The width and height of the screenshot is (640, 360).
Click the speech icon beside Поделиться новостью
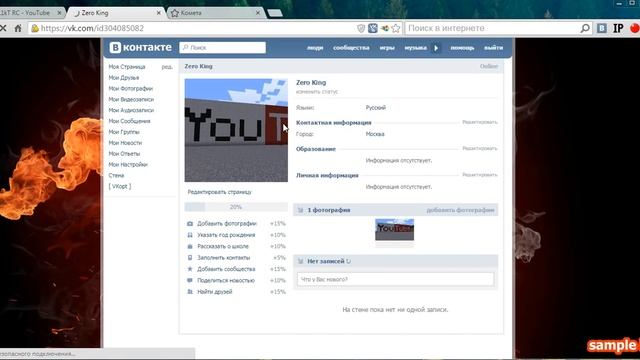coord(190,280)
